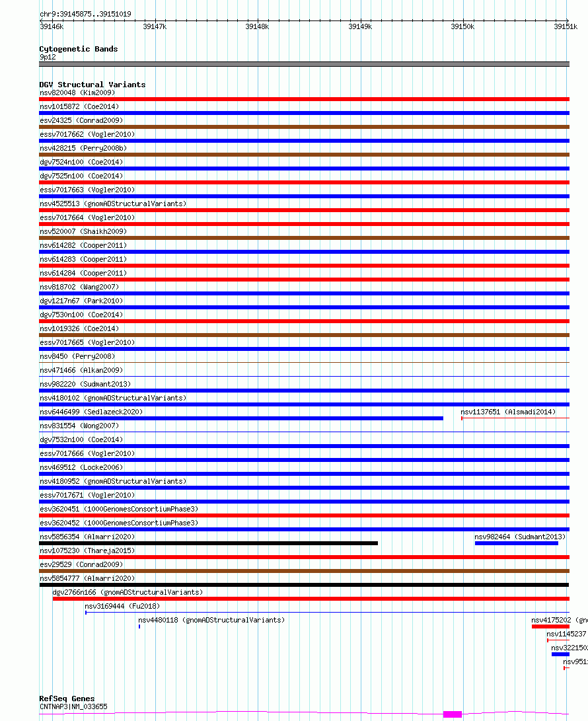Click the nsv818702 (Wang2007) label

click(x=79, y=287)
